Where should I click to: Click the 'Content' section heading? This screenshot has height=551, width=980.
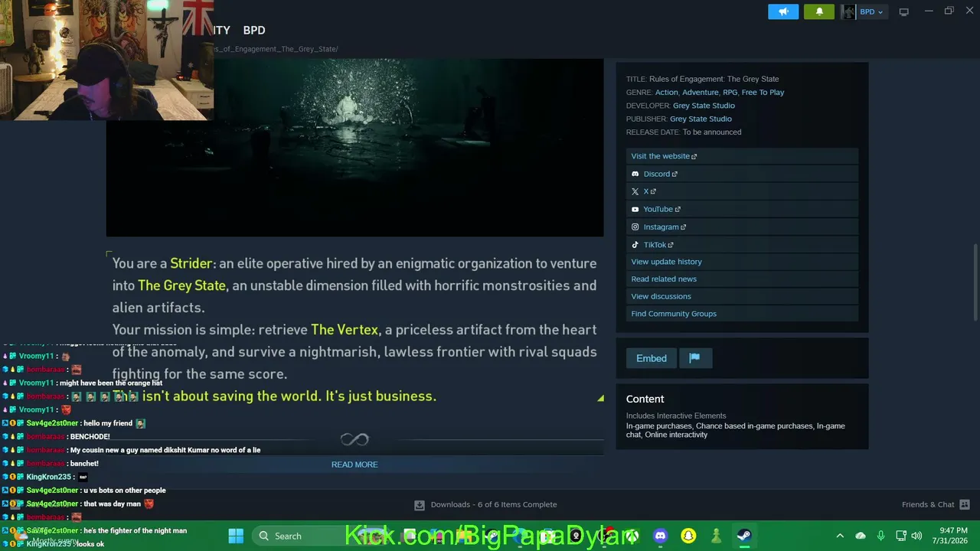point(645,399)
